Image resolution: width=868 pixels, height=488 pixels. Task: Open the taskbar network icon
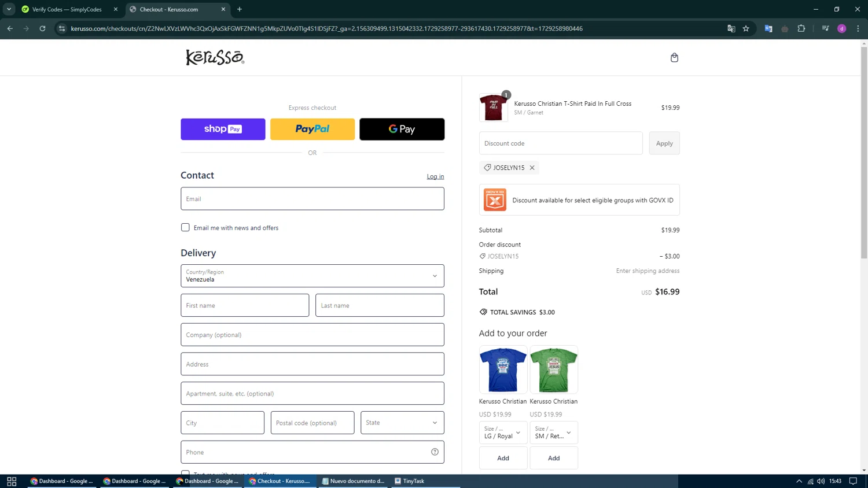[x=811, y=481]
